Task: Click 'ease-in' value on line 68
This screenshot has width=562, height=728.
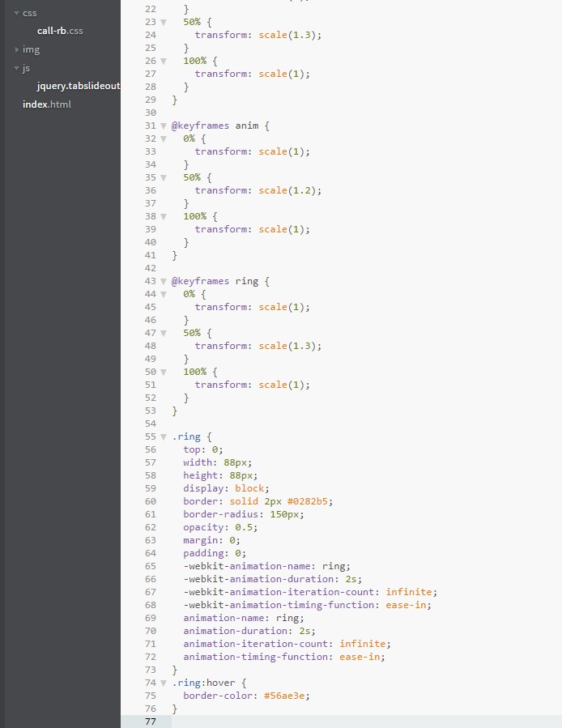Action: point(406,605)
